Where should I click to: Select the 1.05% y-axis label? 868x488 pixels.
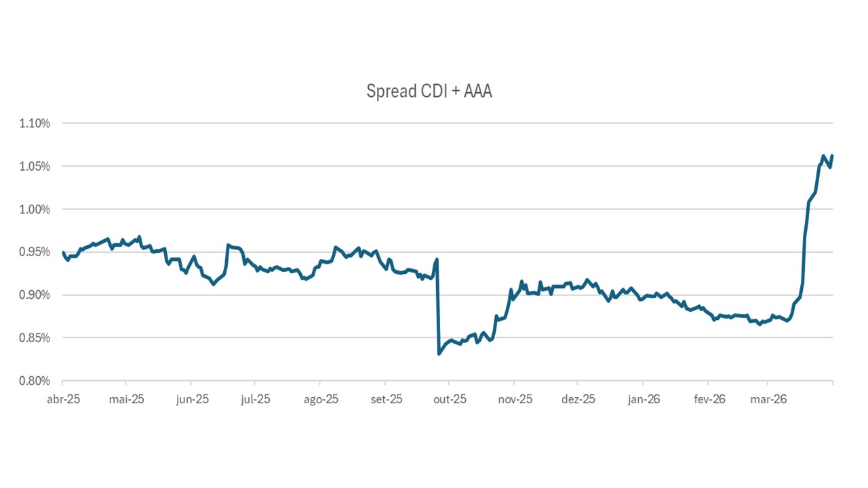(x=35, y=166)
